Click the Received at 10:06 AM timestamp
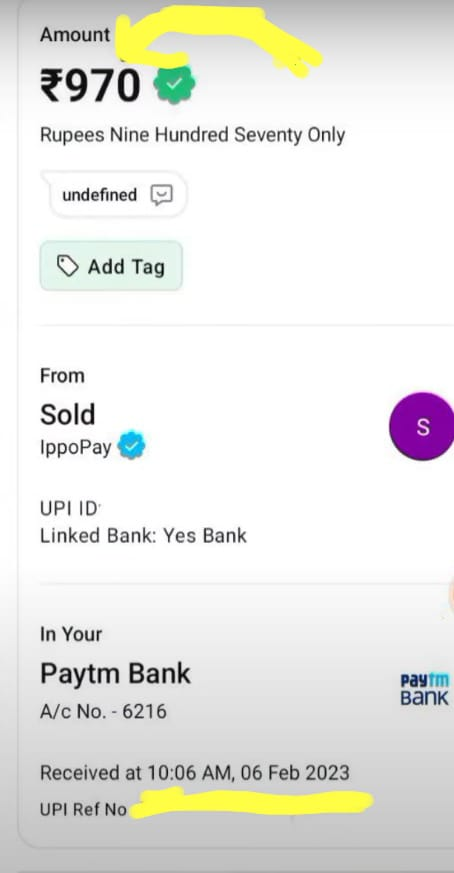The image size is (454, 873). [194, 772]
